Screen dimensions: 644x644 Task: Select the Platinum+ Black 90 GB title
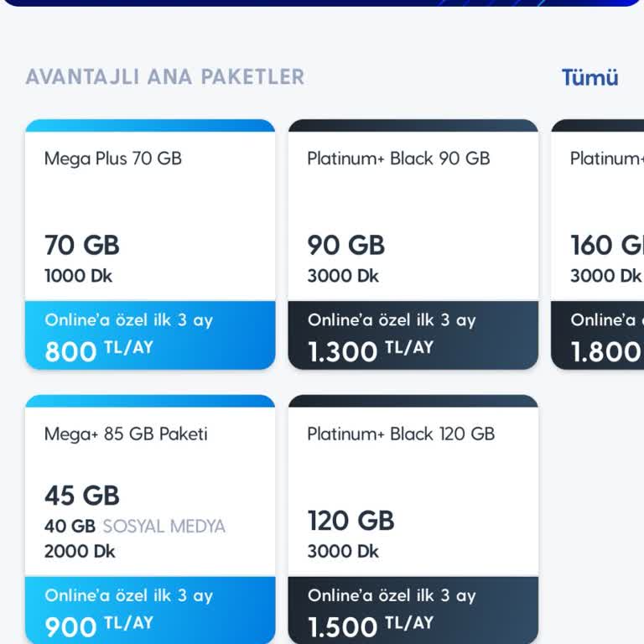398,158
